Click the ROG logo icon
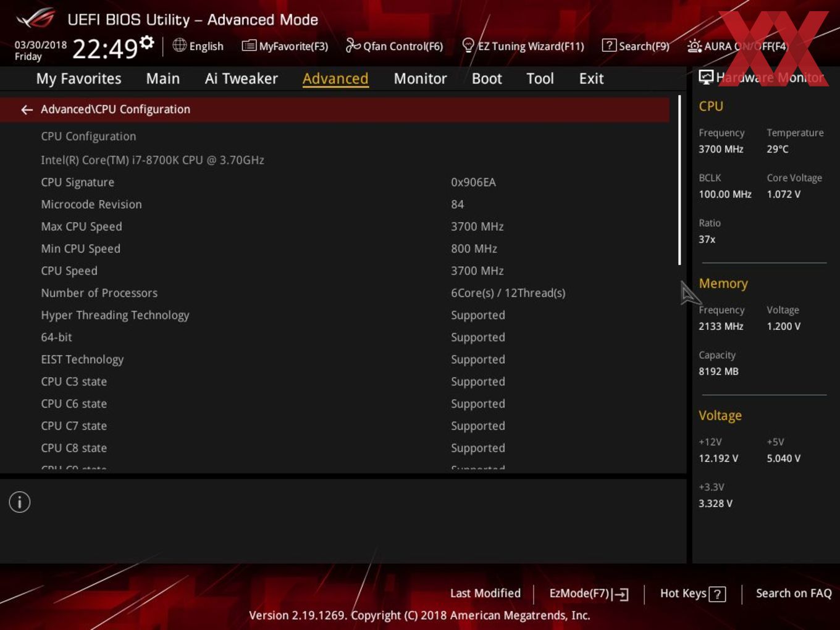The image size is (840, 630). (36, 19)
